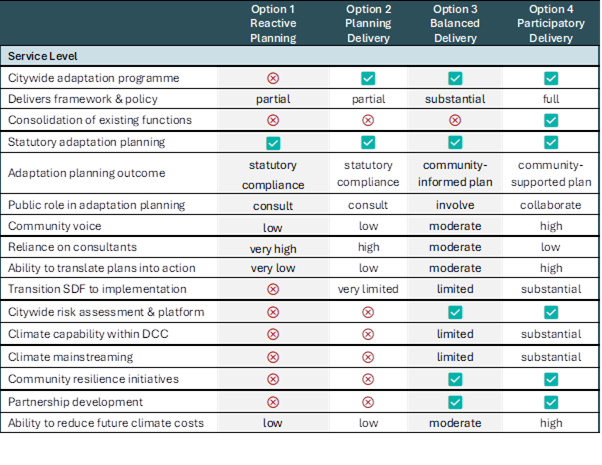Toggle Option 2 checkbox for Citywide adaptation programme
The height and width of the screenshot is (465, 602).
[x=368, y=78]
